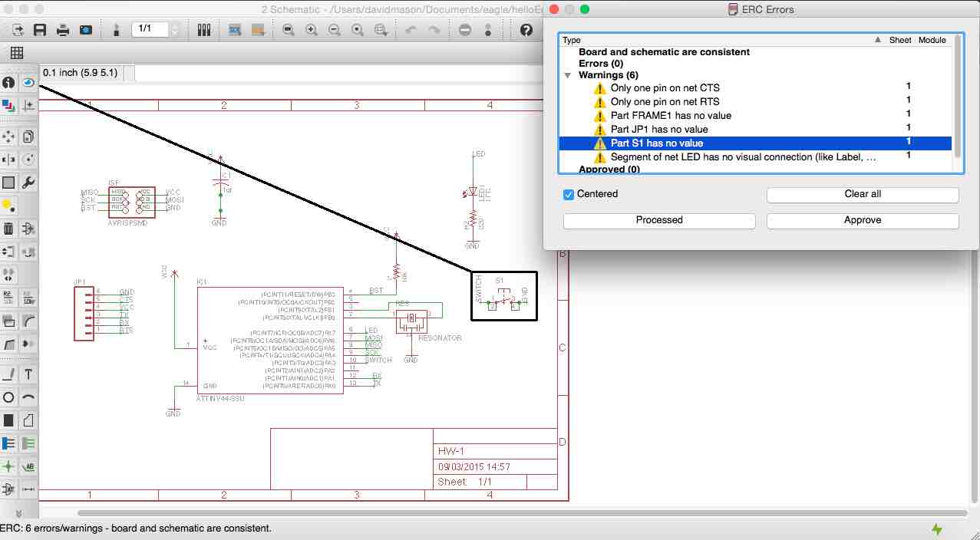Click the Undo arrow icon

point(411,30)
